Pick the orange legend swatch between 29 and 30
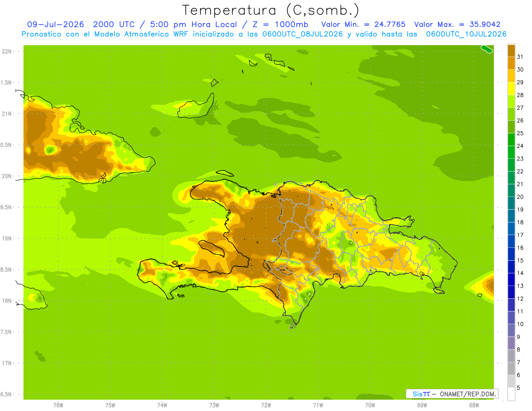The height and width of the screenshot is (411, 532). click(511, 76)
